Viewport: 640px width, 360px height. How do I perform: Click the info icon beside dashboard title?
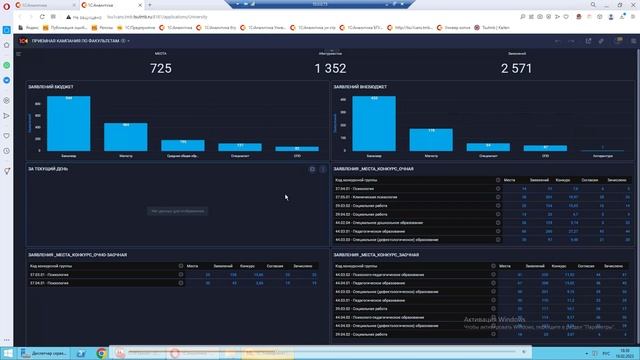(x=123, y=41)
